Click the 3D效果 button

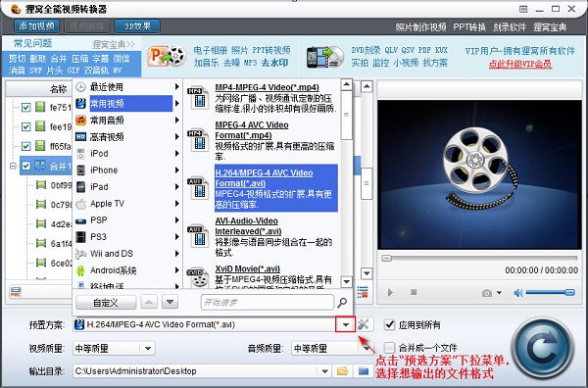pos(137,26)
